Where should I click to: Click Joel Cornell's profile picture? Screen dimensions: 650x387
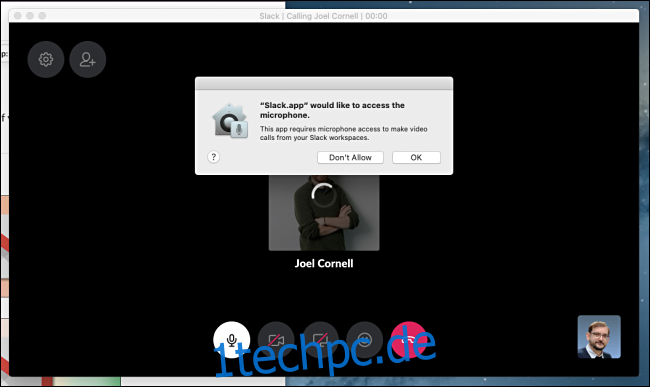[324, 213]
